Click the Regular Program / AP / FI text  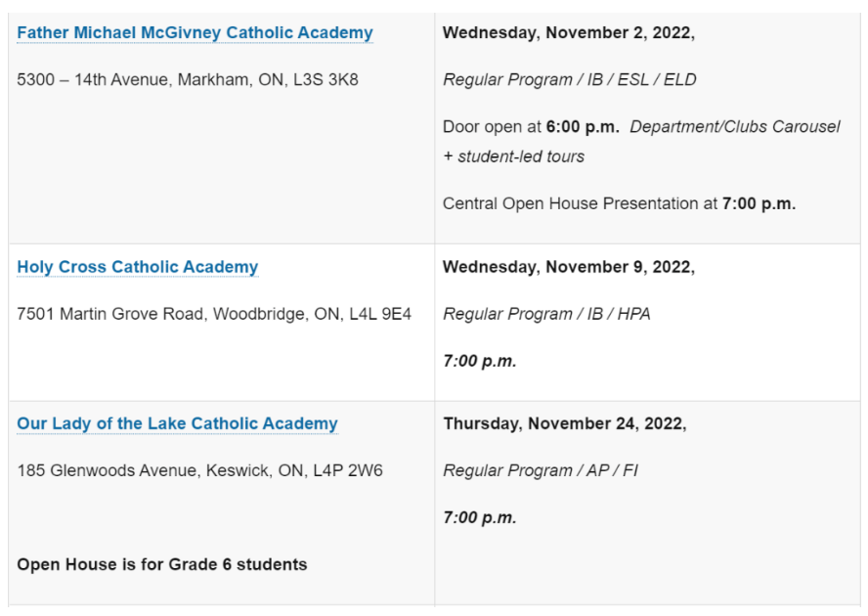tap(541, 470)
